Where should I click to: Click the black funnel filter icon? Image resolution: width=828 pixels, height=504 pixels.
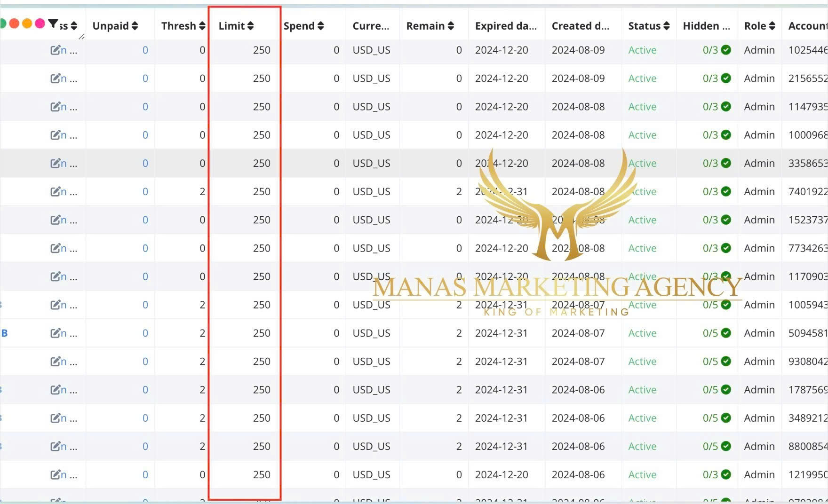pyautogui.click(x=53, y=24)
